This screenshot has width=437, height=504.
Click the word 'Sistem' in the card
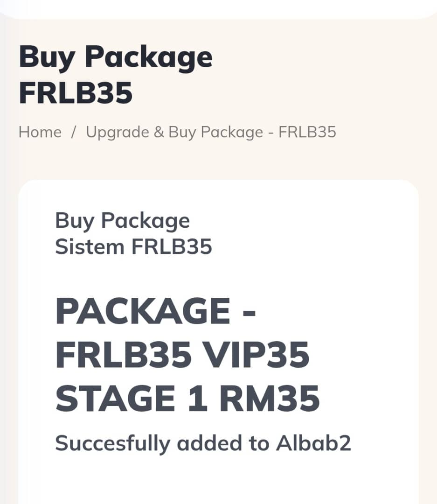pyautogui.click(x=90, y=246)
